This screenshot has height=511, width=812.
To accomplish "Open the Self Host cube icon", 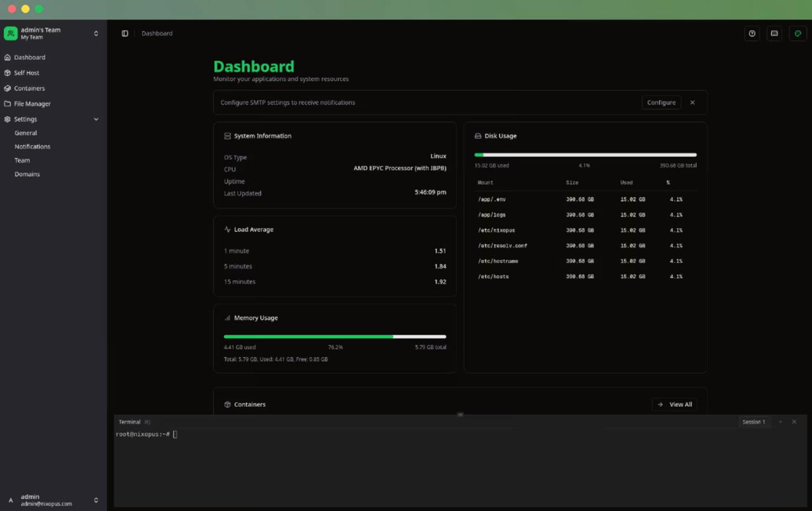I will point(8,73).
